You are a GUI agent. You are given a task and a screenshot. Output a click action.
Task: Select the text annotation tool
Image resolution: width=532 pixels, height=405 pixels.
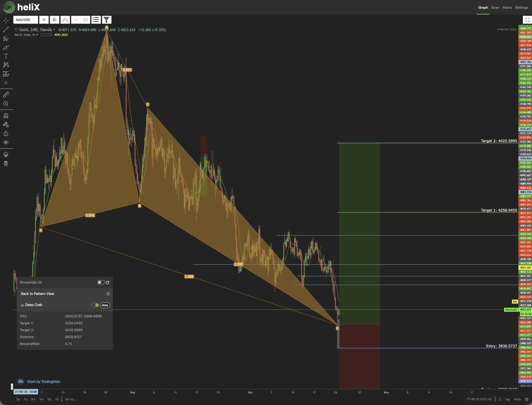pos(6,56)
